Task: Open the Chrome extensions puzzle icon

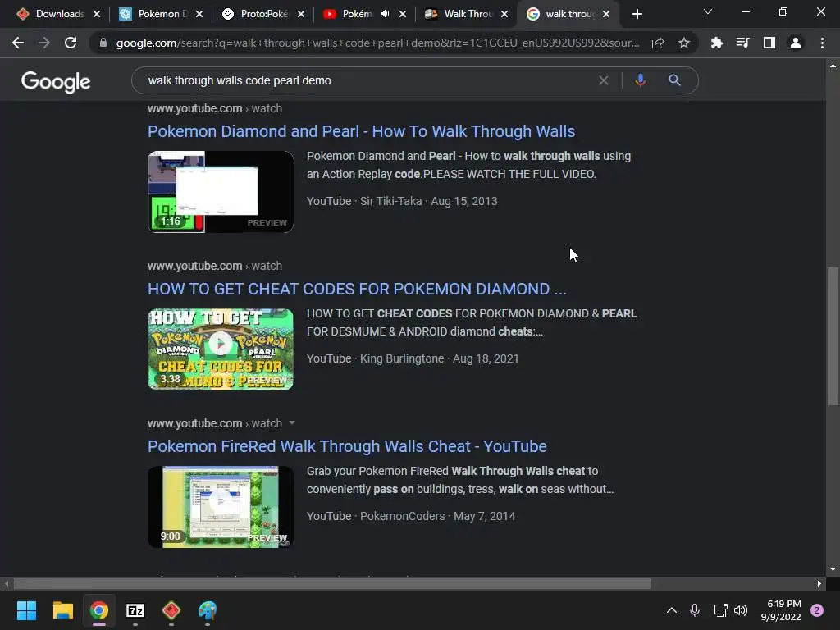Action: pyautogui.click(x=716, y=43)
